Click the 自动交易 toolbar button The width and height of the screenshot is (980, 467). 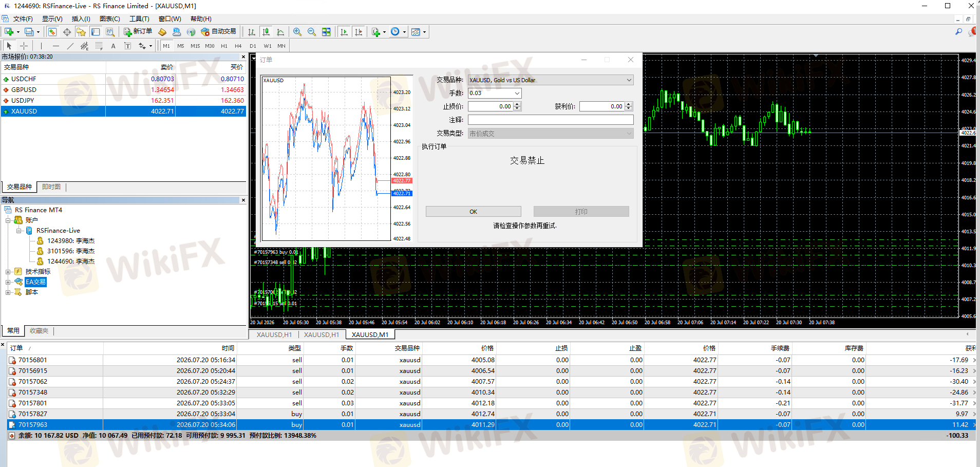219,32
